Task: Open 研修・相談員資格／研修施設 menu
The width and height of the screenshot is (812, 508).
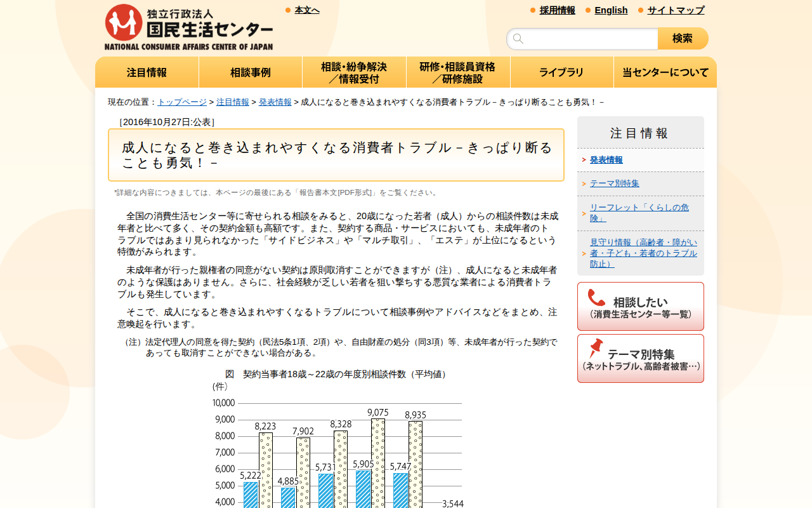Action: (x=457, y=72)
